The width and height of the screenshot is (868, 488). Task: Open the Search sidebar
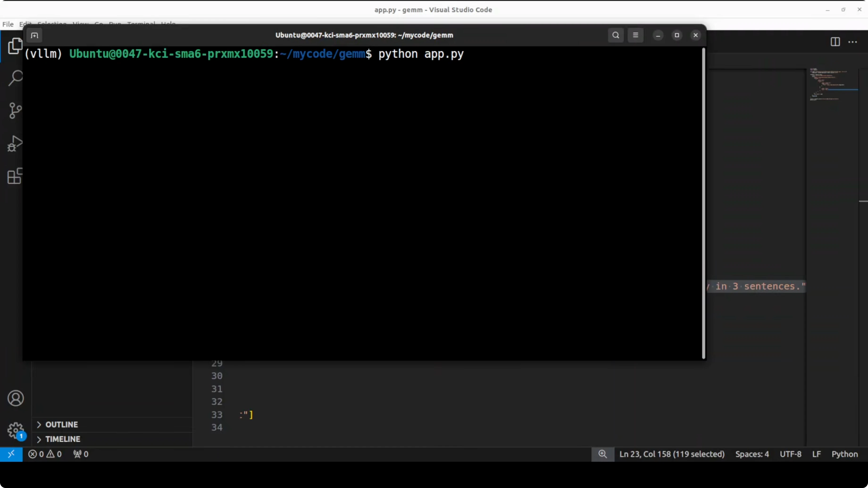click(x=15, y=78)
